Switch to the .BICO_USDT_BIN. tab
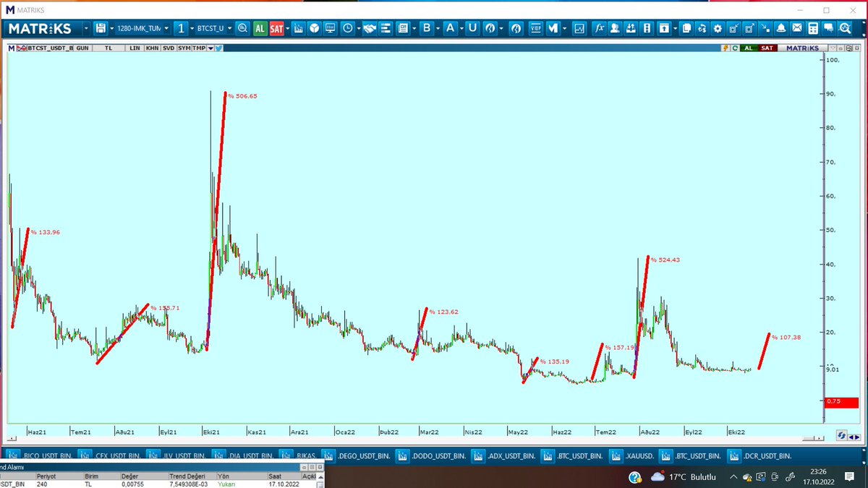This screenshot has width=868, height=488. [x=41, y=455]
